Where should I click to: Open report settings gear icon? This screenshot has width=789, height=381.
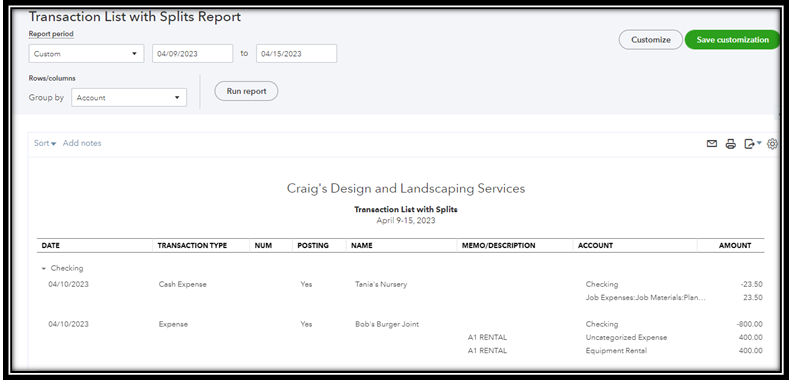pyautogui.click(x=772, y=144)
